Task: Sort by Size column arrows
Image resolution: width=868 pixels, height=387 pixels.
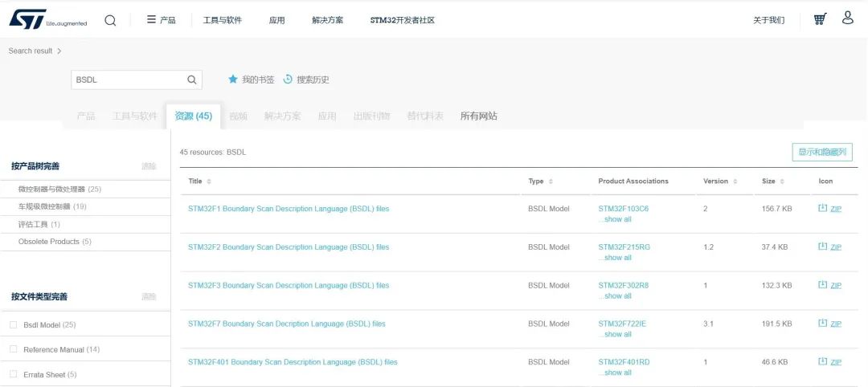Action: (x=782, y=181)
